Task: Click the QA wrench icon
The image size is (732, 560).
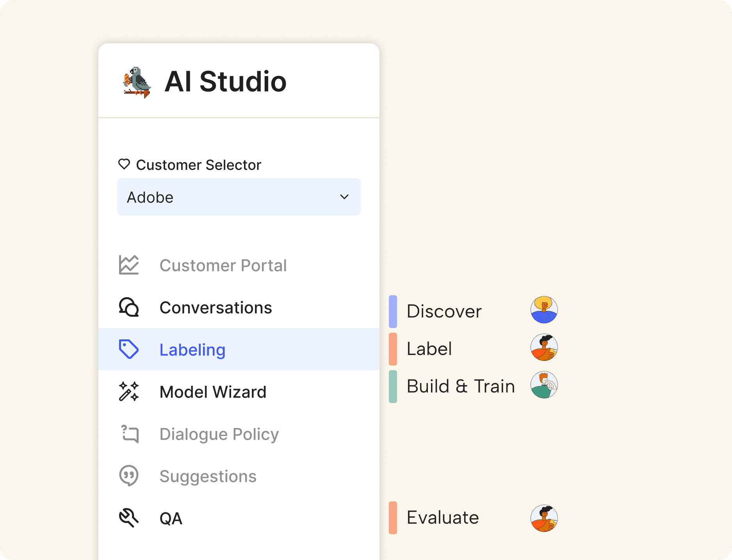Action: pos(129,518)
